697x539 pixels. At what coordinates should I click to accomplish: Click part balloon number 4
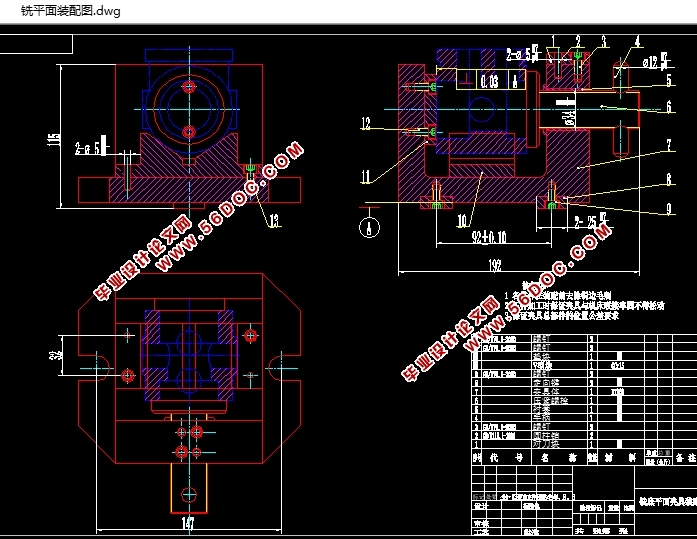(x=636, y=42)
